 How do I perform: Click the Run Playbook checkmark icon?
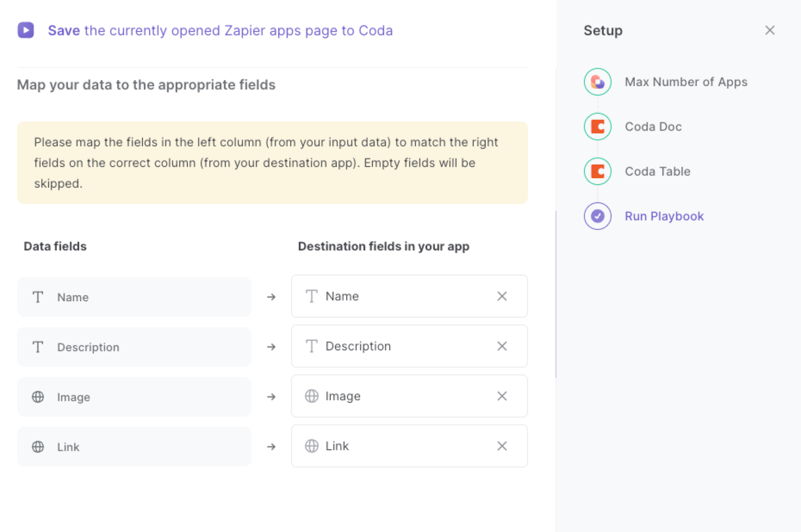coord(598,216)
